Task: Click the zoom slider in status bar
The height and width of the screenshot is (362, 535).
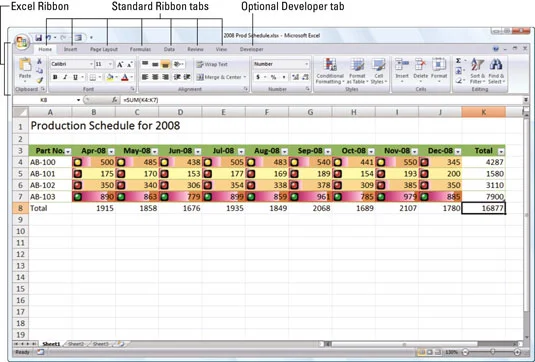Action: [492, 352]
